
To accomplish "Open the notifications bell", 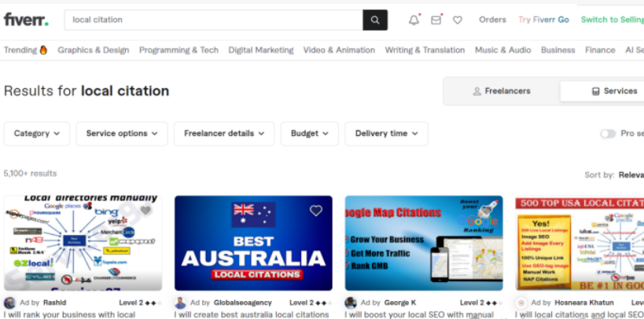I will [414, 20].
